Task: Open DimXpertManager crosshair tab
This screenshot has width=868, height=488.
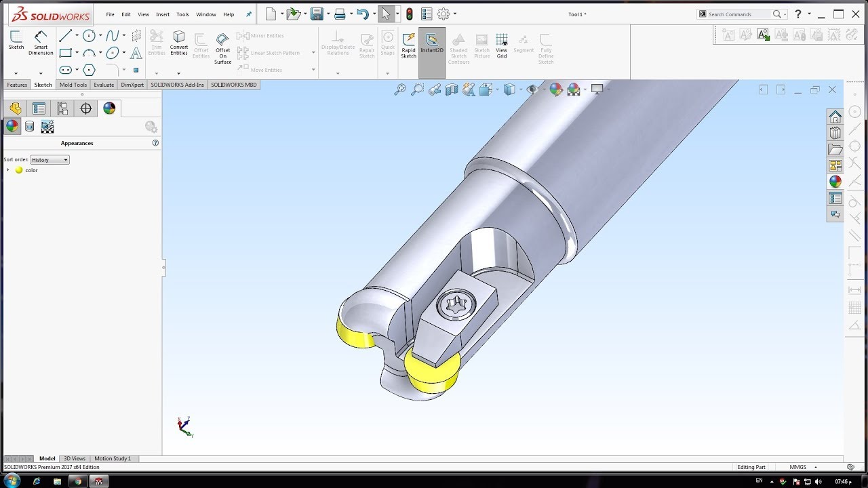Action: coord(86,108)
